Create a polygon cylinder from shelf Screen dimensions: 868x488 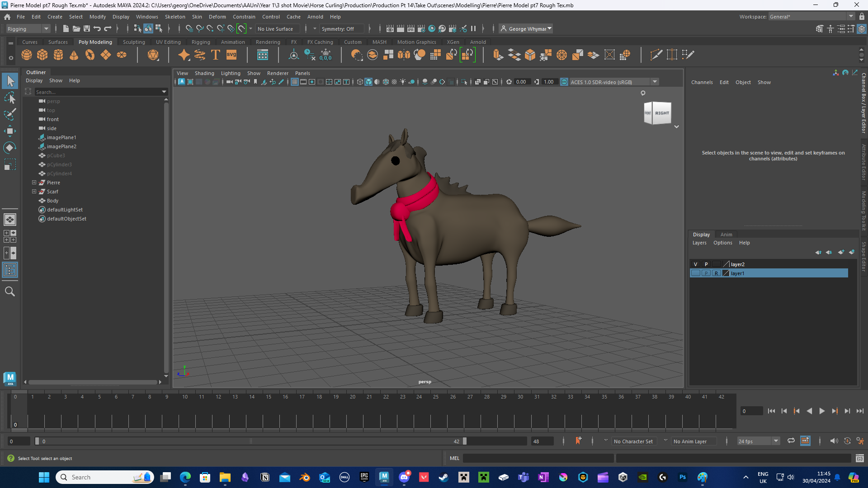(x=58, y=55)
